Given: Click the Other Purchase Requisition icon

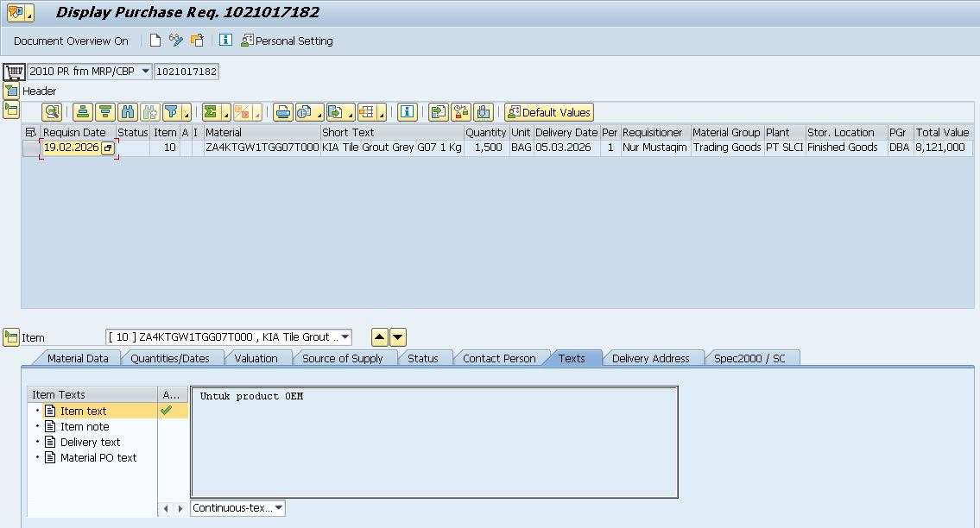Looking at the screenshot, I should pyautogui.click(x=197, y=41).
